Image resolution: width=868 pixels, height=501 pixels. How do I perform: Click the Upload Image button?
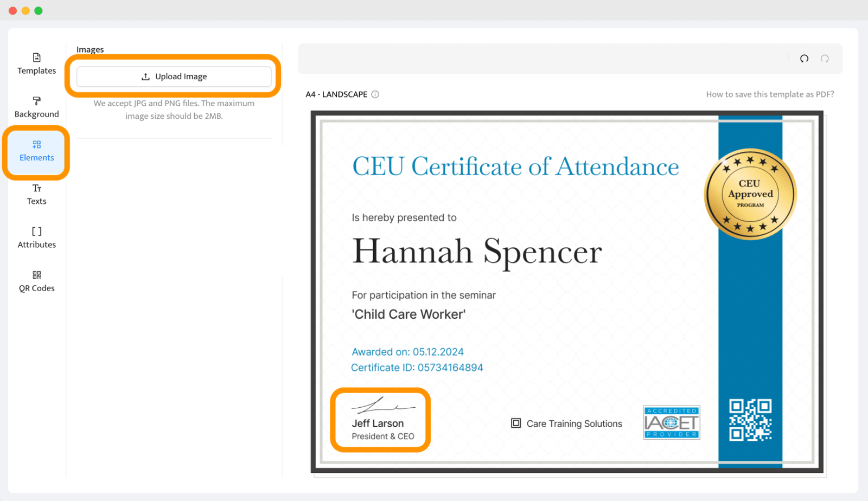(174, 76)
